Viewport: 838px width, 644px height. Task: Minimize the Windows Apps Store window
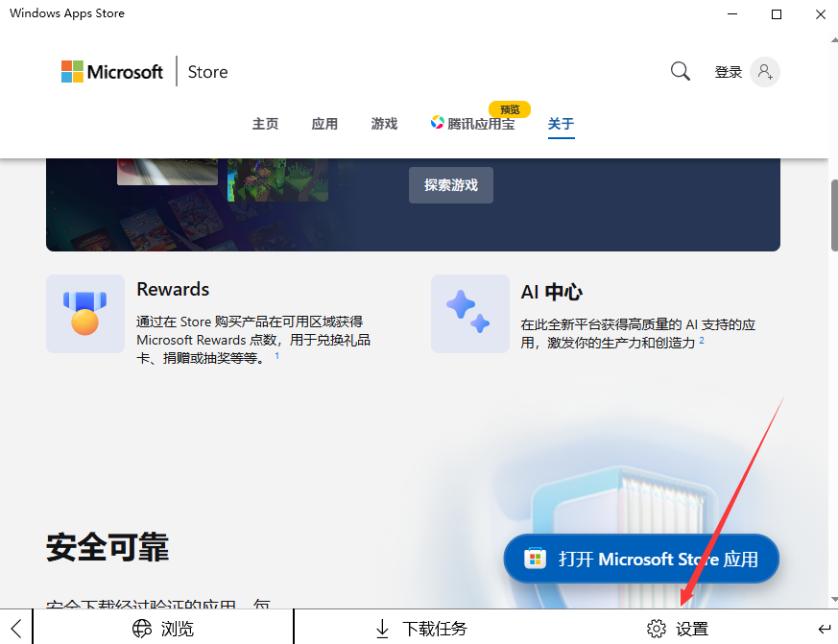732,13
